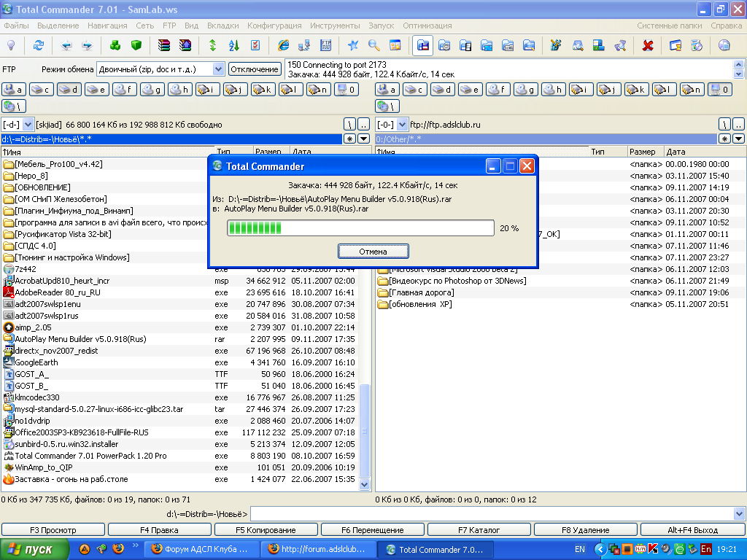Click the blue star toolbar icon
The height and width of the screenshot is (560, 747).
[x=353, y=45]
